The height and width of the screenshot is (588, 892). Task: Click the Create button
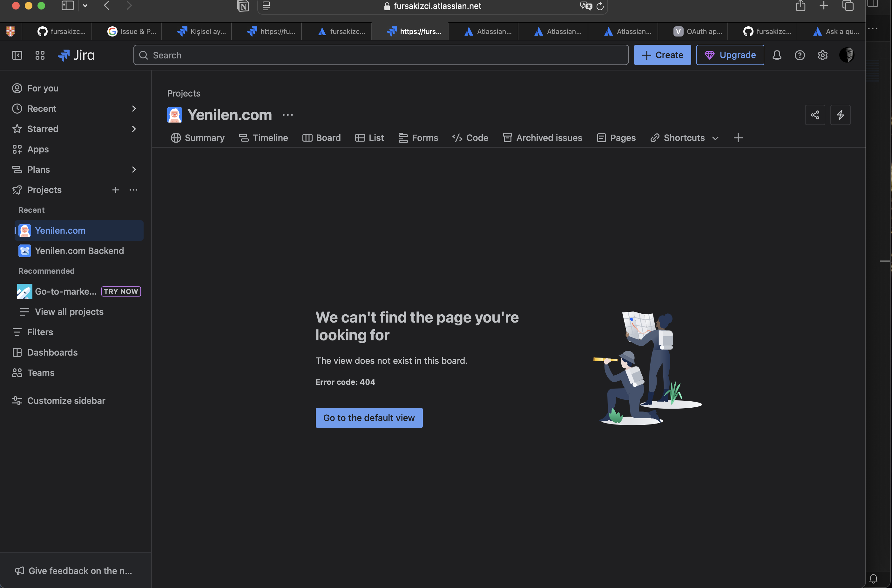coord(662,55)
